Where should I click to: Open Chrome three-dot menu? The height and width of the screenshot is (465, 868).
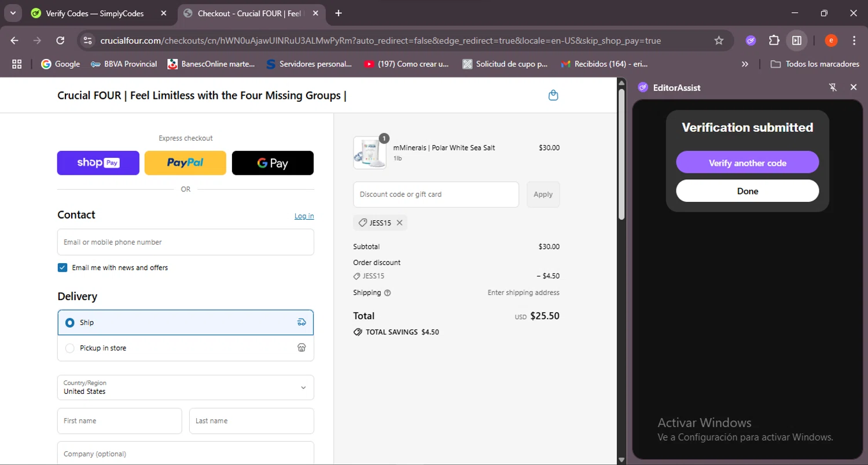[x=854, y=40]
